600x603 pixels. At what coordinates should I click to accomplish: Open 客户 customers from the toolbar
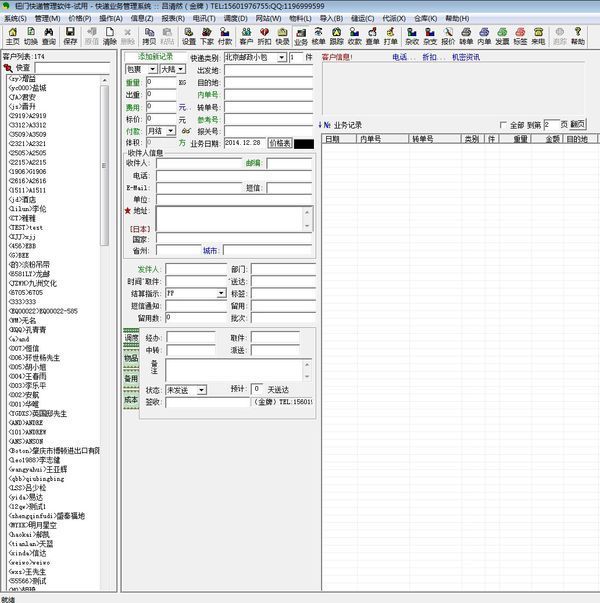click(246, 36)
